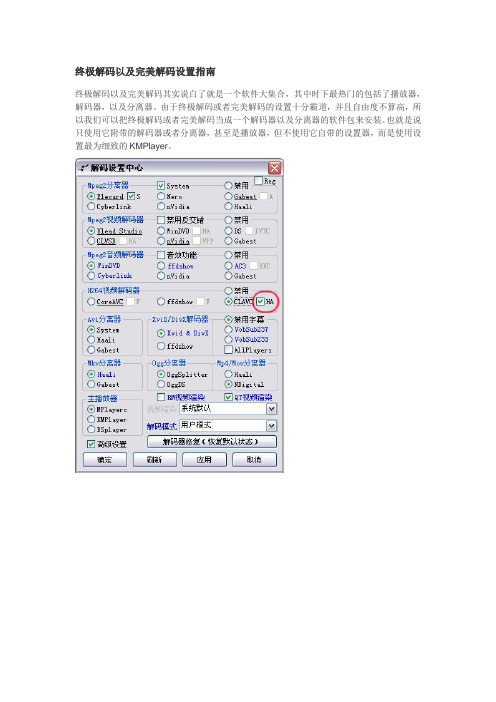Select ffdshow in H264视频解码器 group
The width and height of the screenshot is (496, 702).
(x=161, y=301)
